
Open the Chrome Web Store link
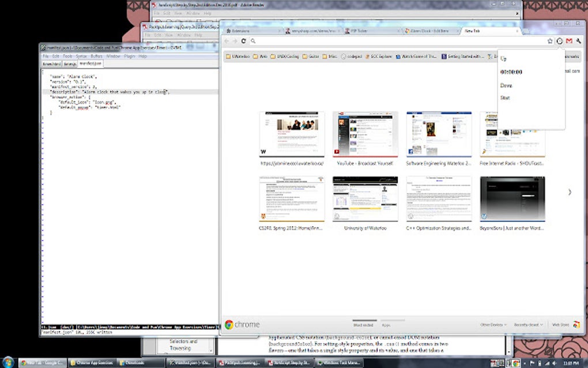560,324
